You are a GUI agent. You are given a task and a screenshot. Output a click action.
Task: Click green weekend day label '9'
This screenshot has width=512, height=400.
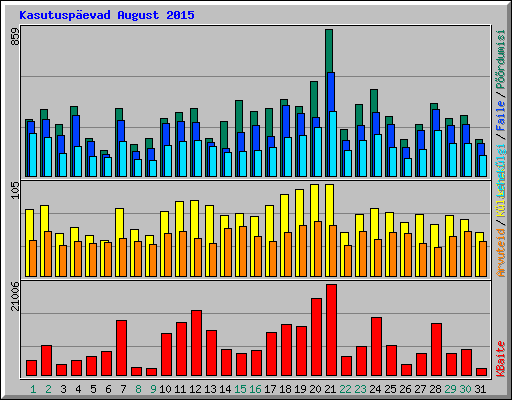pyautogui.click(x=153, y=389)
